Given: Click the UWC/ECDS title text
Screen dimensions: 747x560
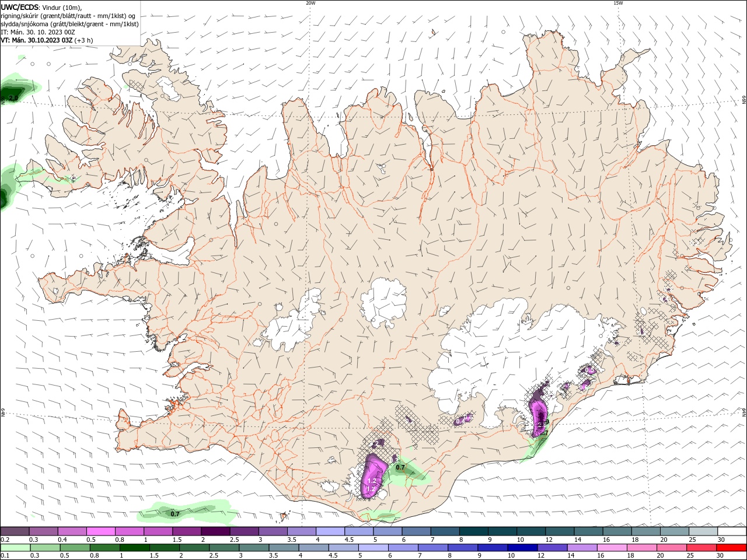Looking at the screenshot, I should [20, 7].
